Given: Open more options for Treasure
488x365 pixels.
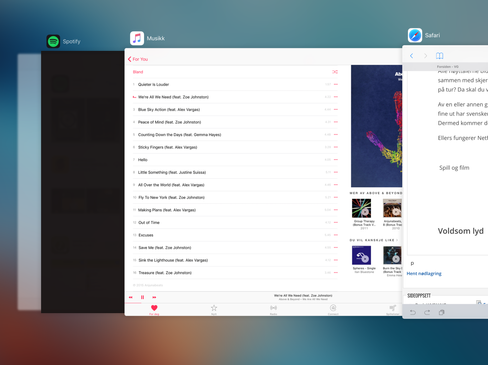Looking at the screenshot, I should tap(336, 273).
